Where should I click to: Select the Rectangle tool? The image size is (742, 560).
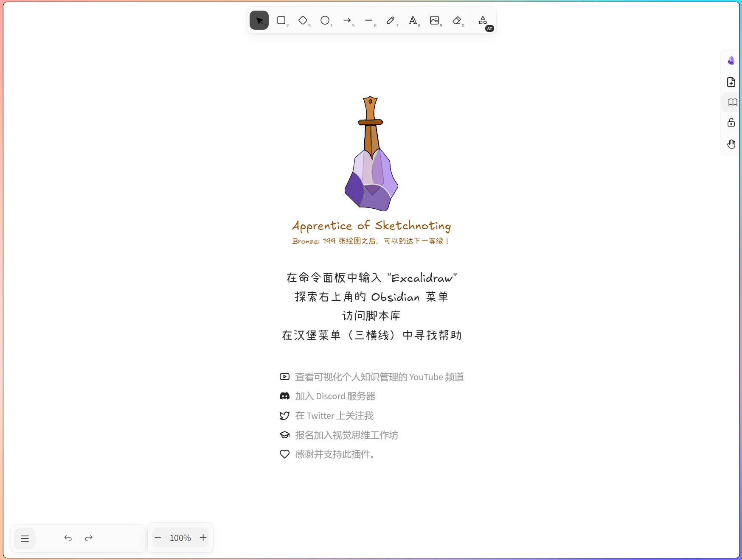281,20
